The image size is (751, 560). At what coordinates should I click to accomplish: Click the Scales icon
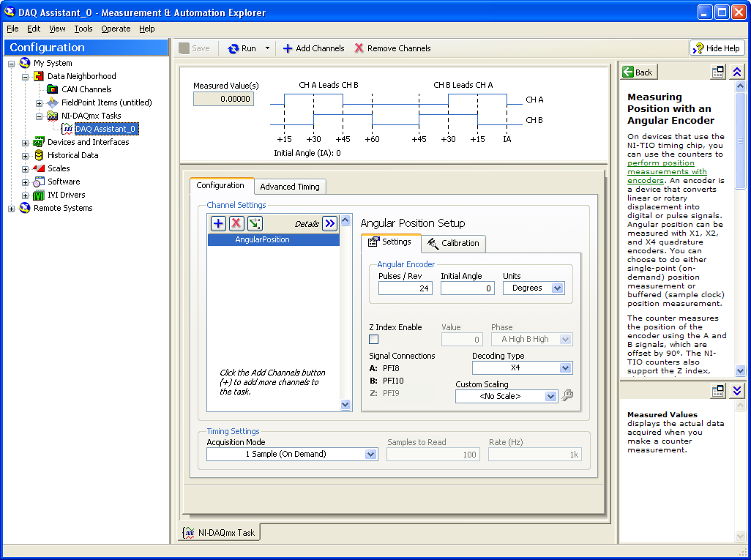point(38,168)
